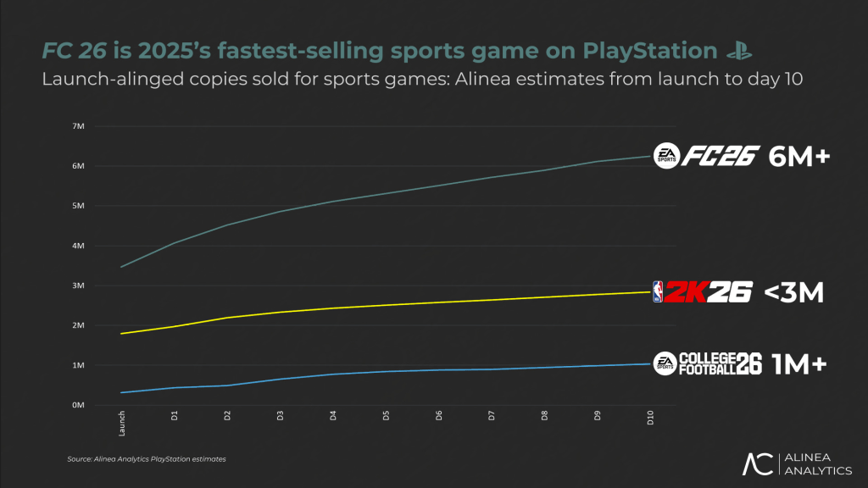Click the Alinea Analytics AC logo
Screen dimensions: 868x488
(x=758, y=464)
